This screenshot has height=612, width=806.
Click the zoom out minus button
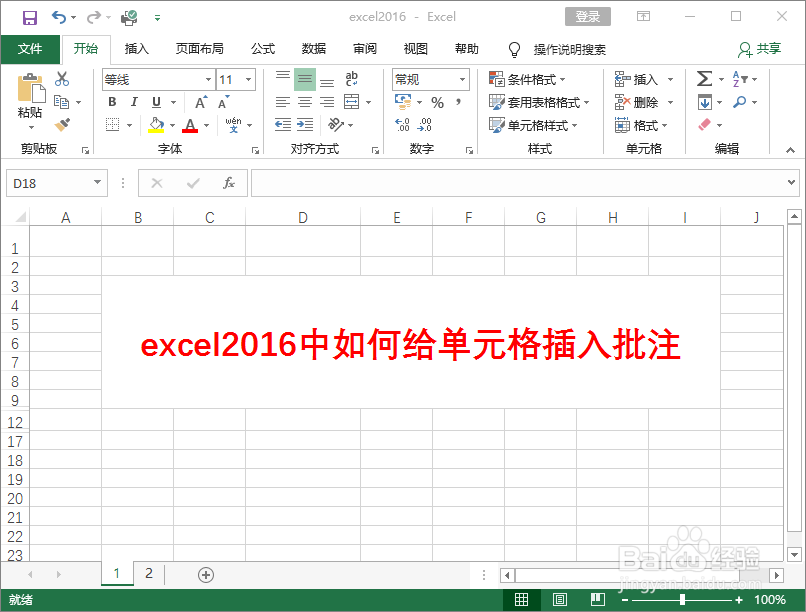tap(625, 600)
